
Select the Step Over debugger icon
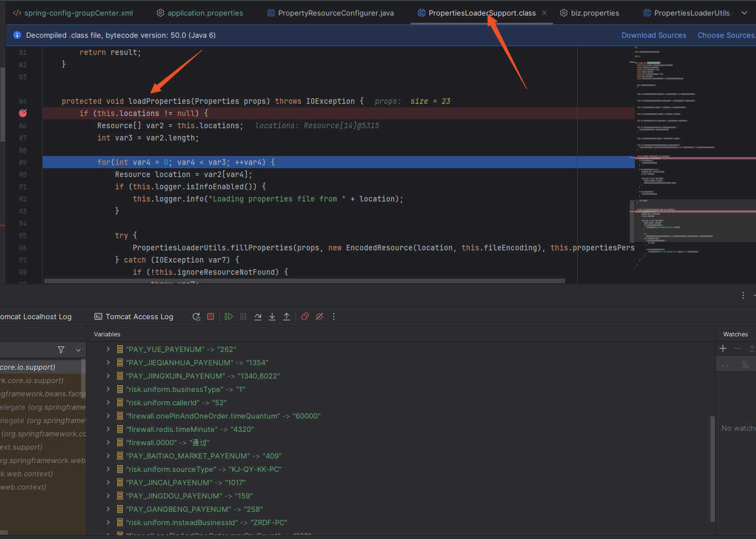pos(258,316)
